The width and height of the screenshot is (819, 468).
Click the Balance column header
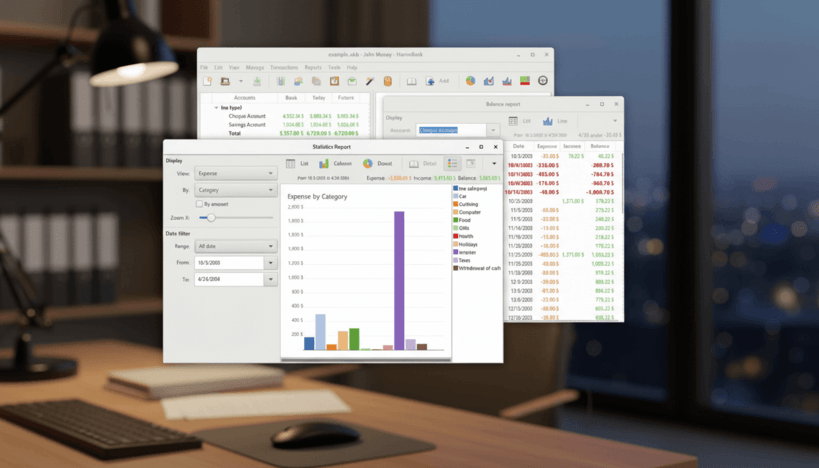pos(600,147)
